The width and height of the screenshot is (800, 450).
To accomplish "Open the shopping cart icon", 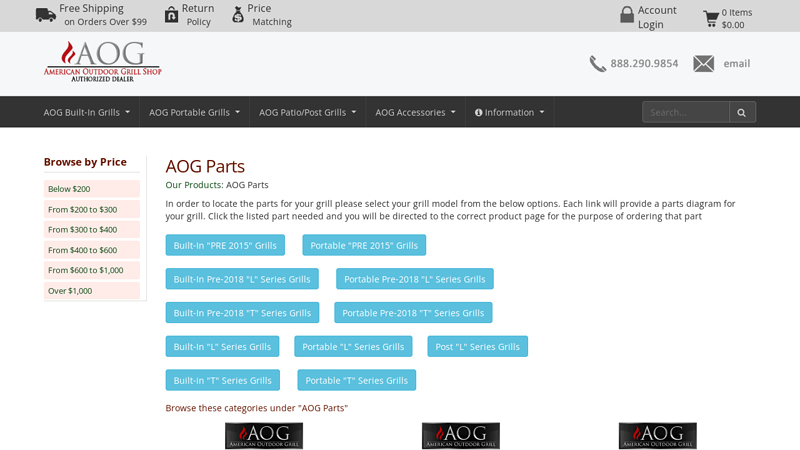I will 711,19.
